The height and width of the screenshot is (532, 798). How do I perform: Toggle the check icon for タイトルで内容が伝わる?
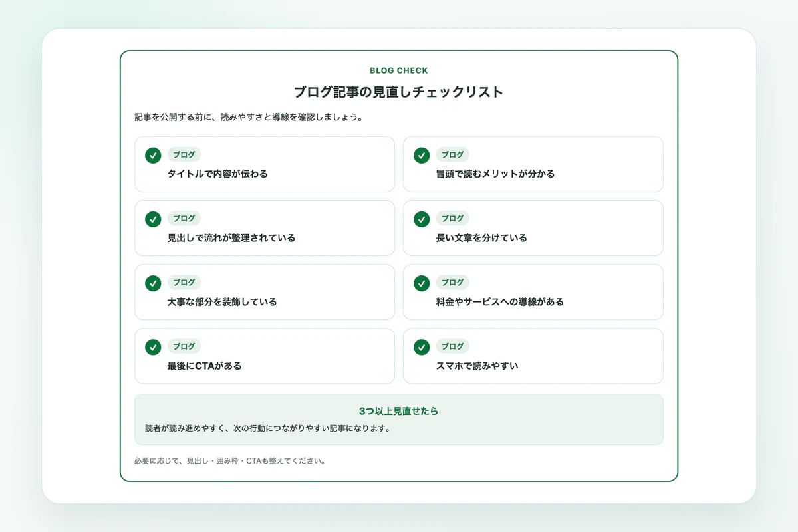click(x=153, y=156)
